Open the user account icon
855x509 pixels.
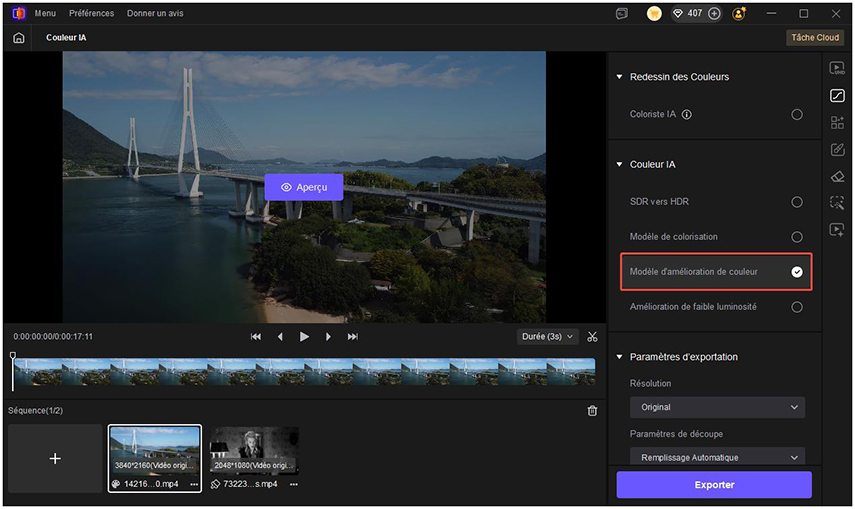pos(739,14)
